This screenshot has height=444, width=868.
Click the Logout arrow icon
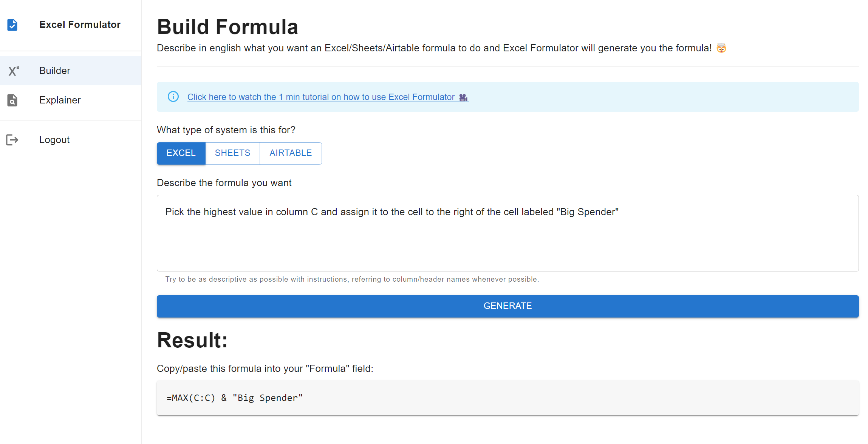tap(12, 140)
